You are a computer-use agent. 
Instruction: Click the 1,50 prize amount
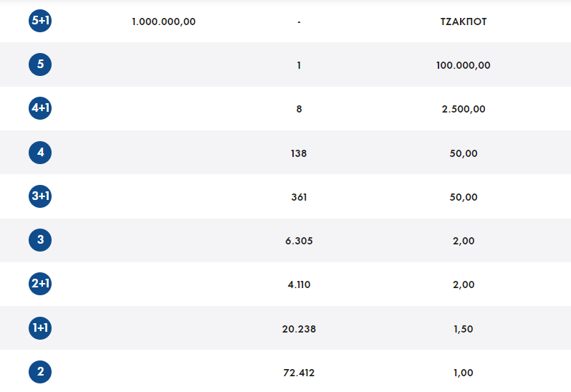(463, 329)
